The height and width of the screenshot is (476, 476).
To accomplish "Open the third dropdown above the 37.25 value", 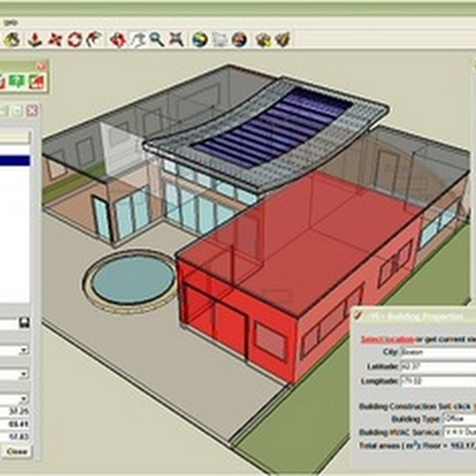I will pyautogui.click(x=24, y=398).
